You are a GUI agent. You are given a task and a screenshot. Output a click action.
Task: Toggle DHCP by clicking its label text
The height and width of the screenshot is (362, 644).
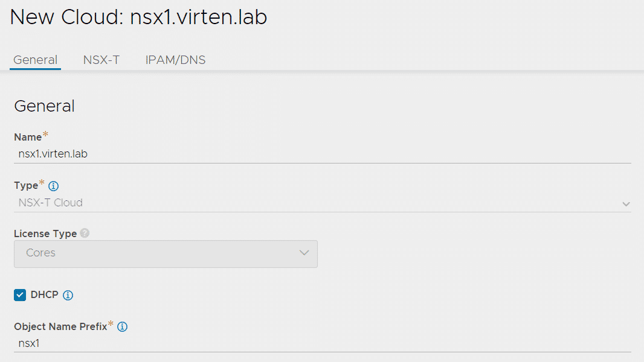pyautogui.click(x=44, y=295)
